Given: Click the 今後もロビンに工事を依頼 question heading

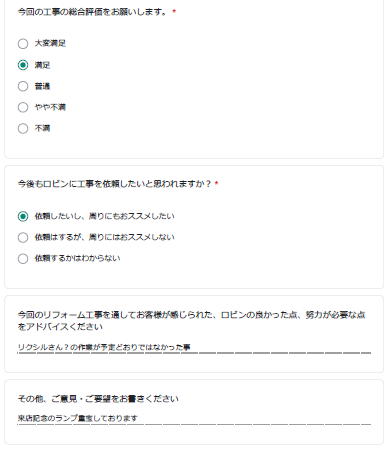Looking at the screenshot, I should [x=114, y=184].
